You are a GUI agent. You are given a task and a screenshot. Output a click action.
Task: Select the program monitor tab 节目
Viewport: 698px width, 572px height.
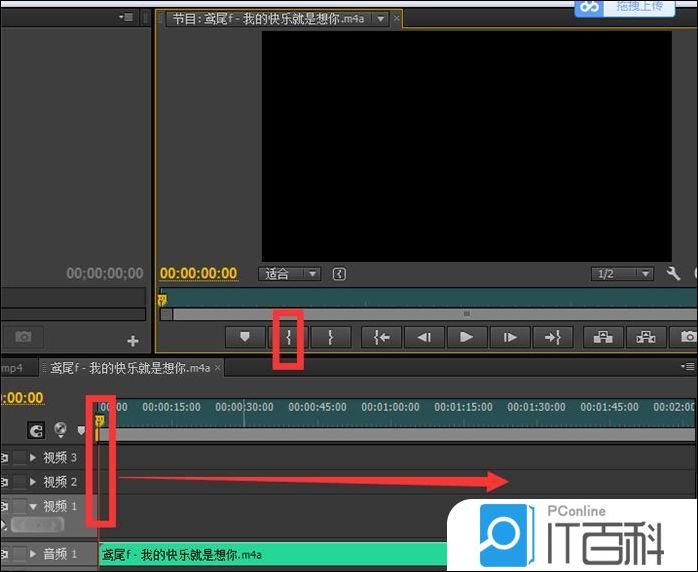(270, 19)
